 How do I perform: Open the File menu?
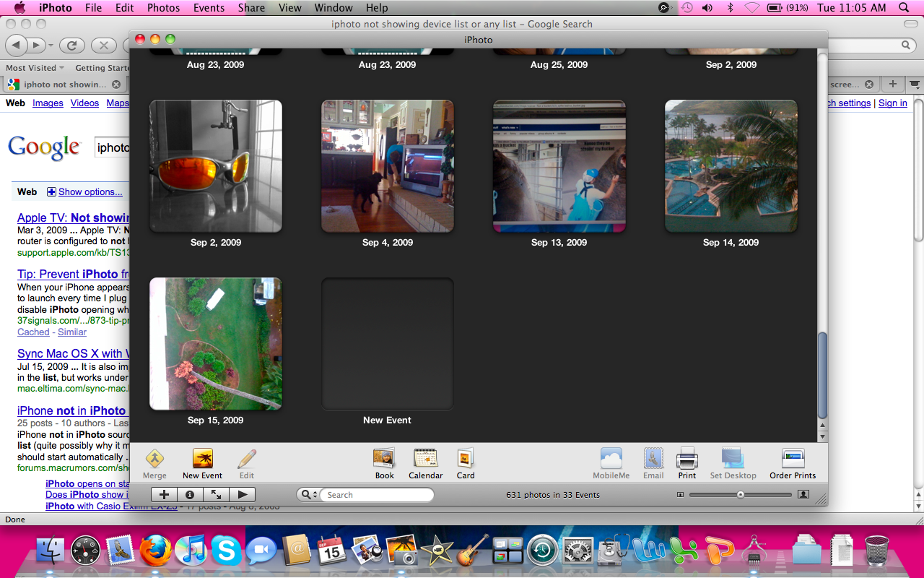click(x=93, y=8)
